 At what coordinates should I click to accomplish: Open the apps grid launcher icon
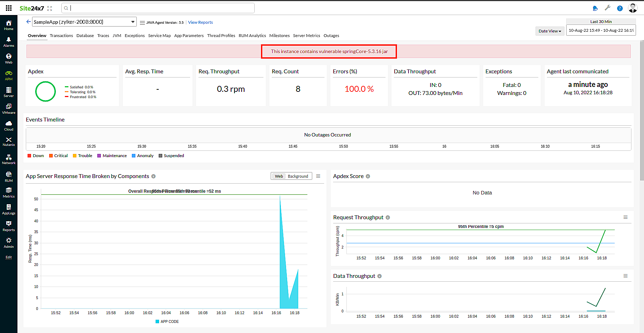pos(9,8)
